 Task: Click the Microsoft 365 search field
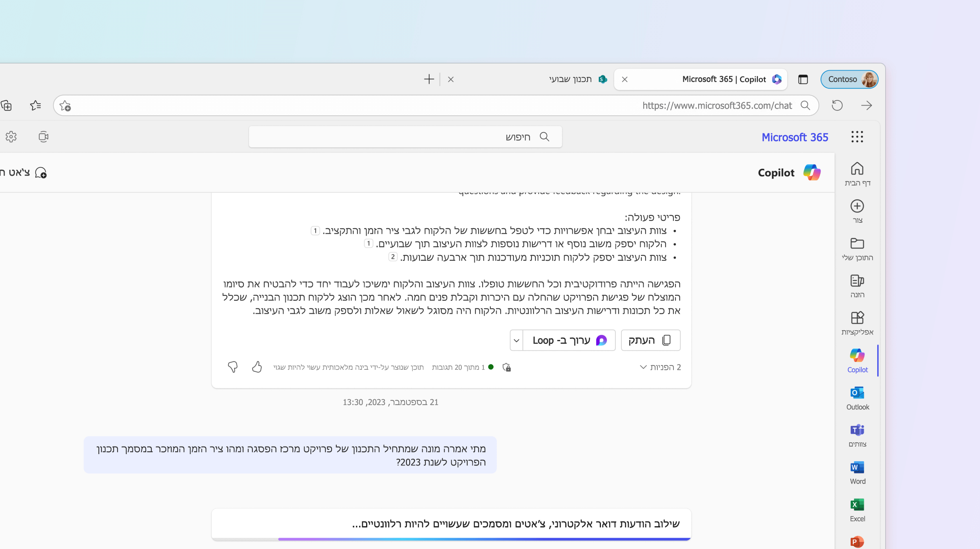(405, 137)
